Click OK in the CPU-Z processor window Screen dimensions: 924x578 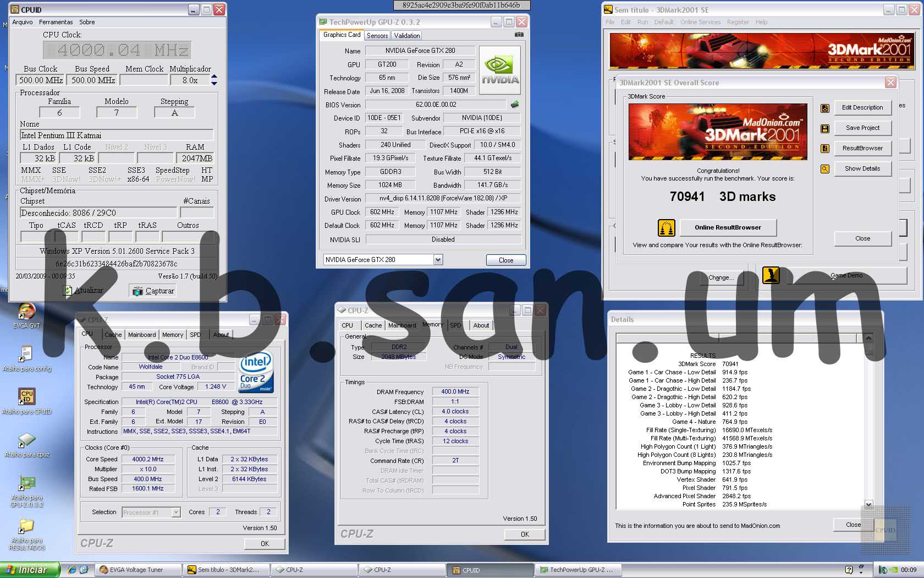coord(265,544)
